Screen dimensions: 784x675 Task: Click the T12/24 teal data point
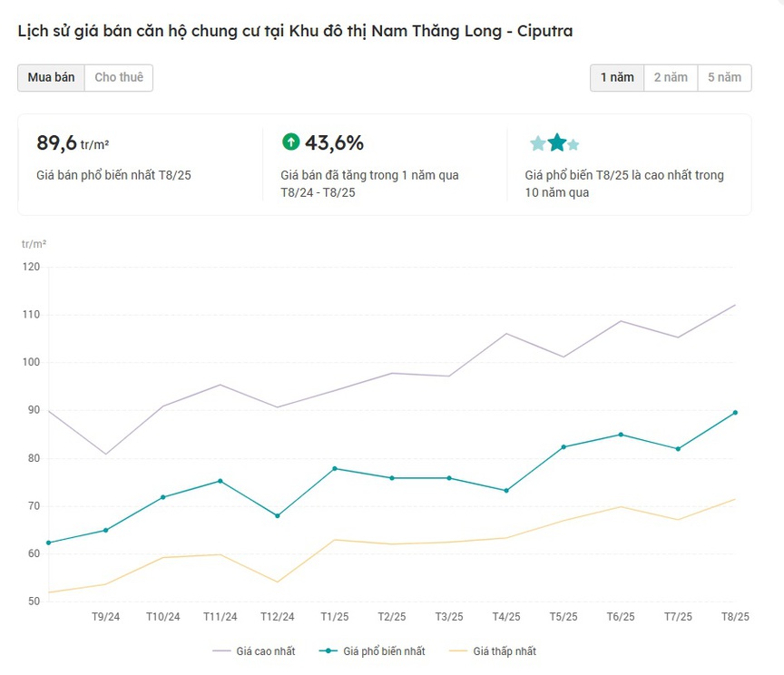pos(278,516)
